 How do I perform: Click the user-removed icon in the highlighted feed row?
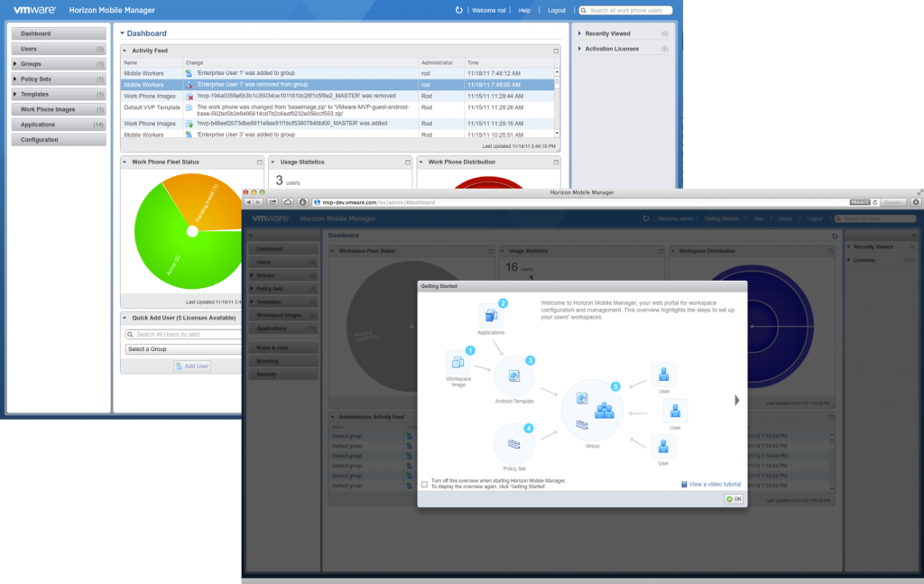pos(189,85)
